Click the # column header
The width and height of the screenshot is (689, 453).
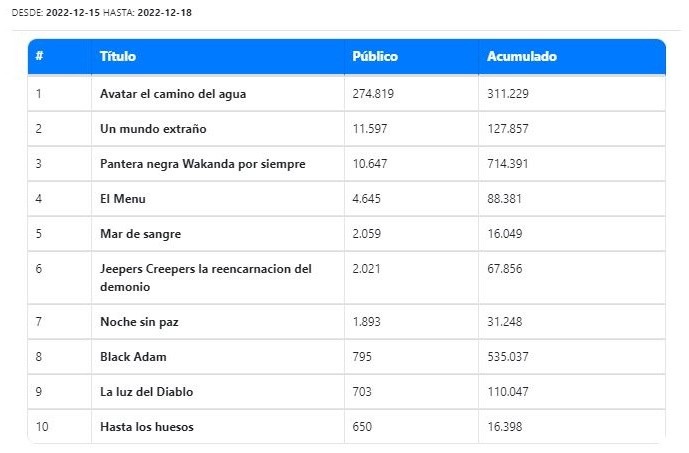tap(39, 57)
